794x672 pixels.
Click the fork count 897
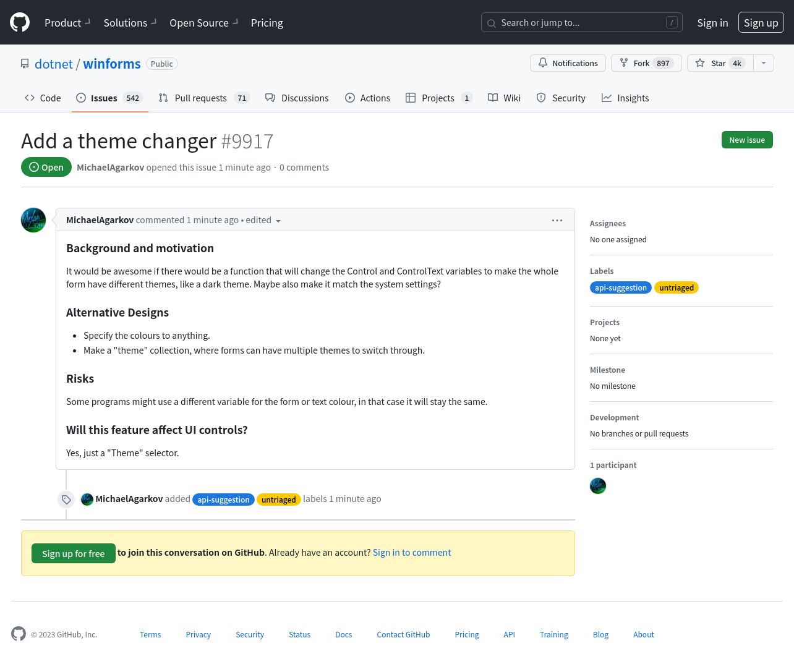pos(664,63)
